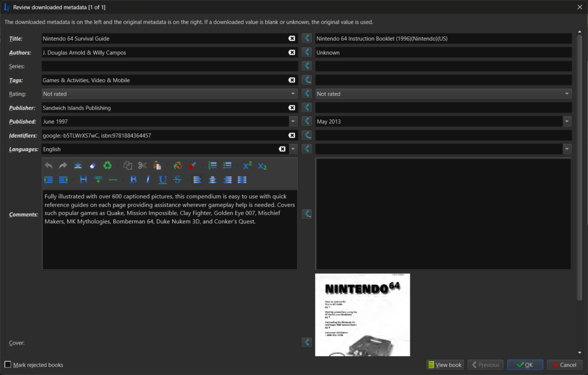Click the redo arrow in comments editor

[x=63, y=165]
